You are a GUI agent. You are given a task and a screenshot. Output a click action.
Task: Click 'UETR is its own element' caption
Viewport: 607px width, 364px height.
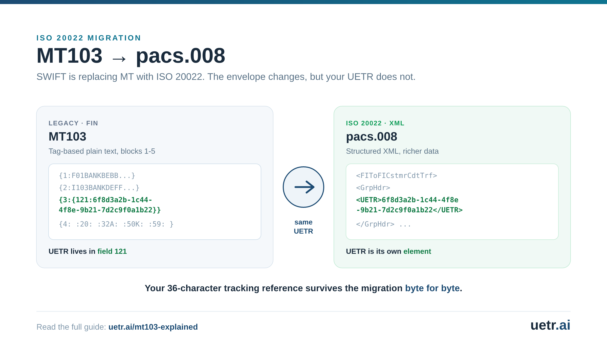click(x=388, y=251)
